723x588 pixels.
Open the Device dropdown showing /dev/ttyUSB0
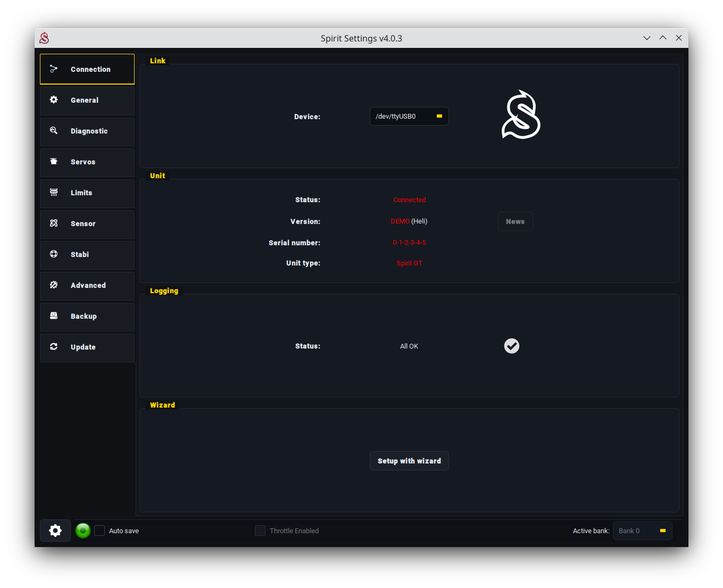(409, 116)
